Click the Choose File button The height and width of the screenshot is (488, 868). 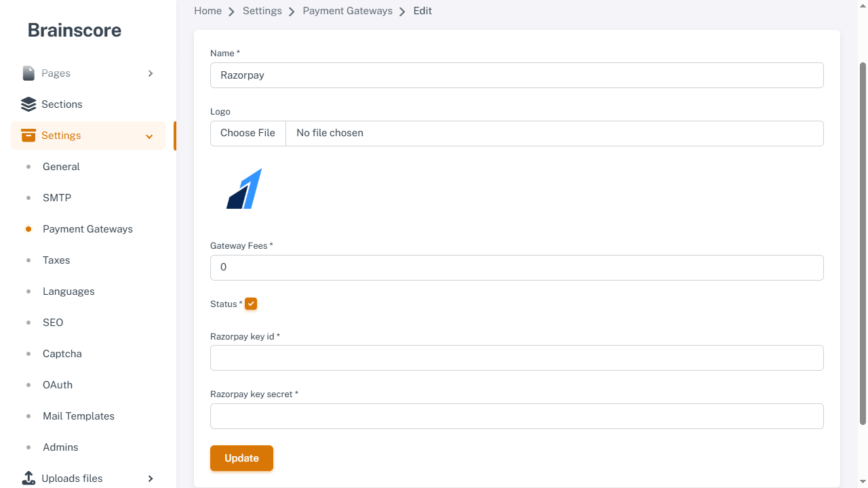[x=248, y=134]
